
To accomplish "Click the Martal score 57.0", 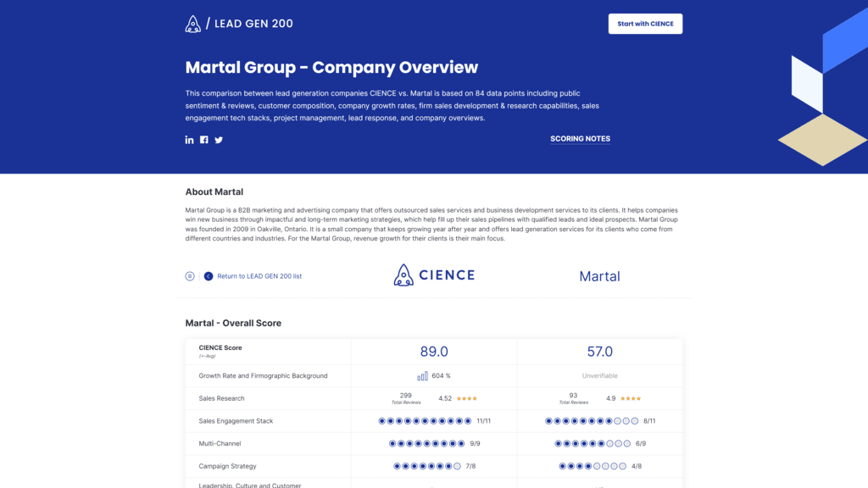I will (x=599, y=352).
